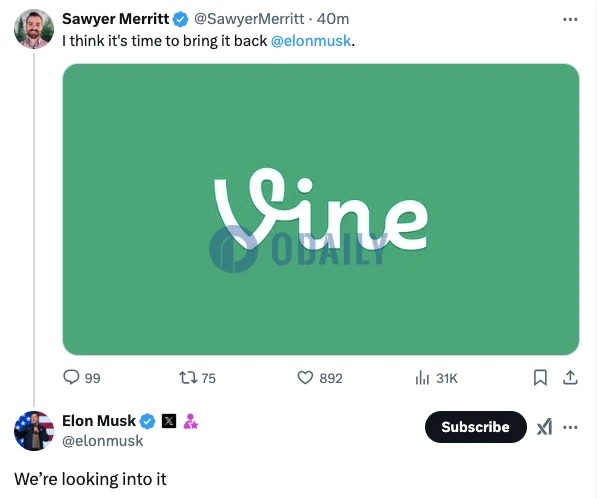Bookmark the Vine tweet

[x=540, y=378]
